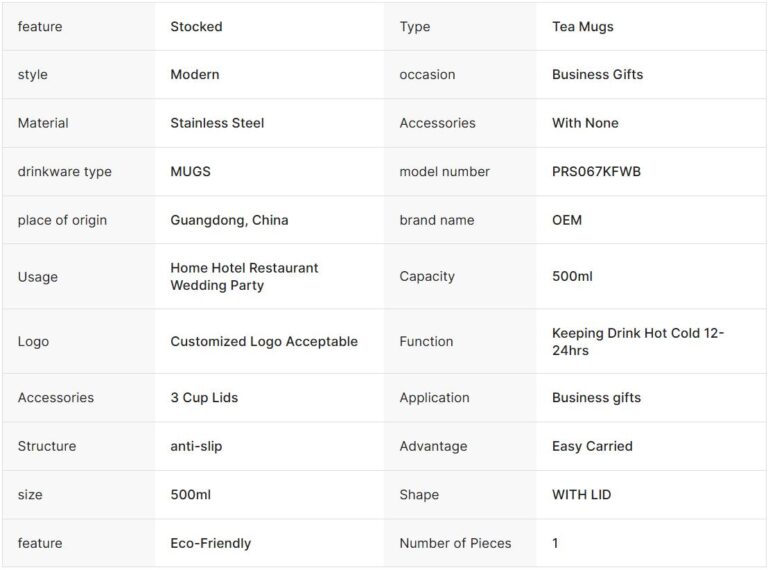
Task: Click the Stainless Steel material value
Action: point(219,123)
